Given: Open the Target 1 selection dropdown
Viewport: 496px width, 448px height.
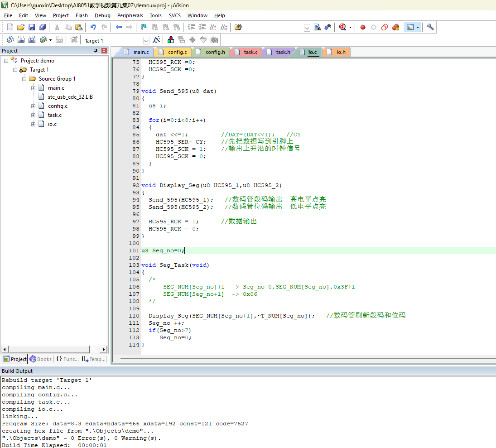Looking at the screenshot, I should click(x=146, y=40).
